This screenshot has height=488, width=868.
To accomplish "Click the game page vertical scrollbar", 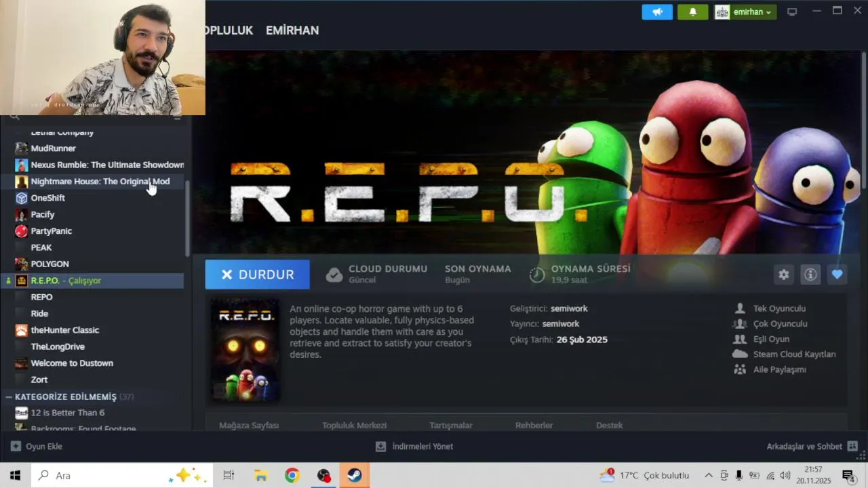I will click(863, 121).
